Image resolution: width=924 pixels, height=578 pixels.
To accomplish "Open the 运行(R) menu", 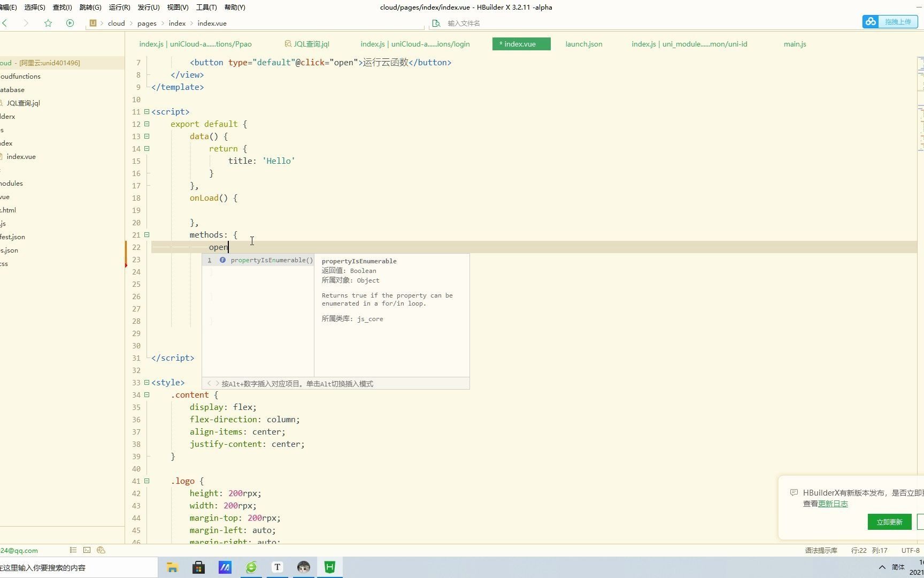I will pyautogui.click(x=119, y=7).
